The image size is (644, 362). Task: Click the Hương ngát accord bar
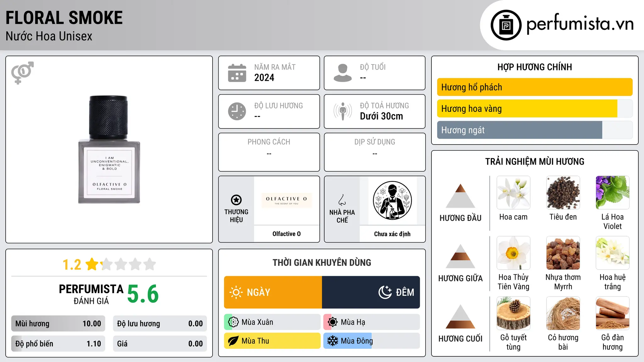point(535,130)
